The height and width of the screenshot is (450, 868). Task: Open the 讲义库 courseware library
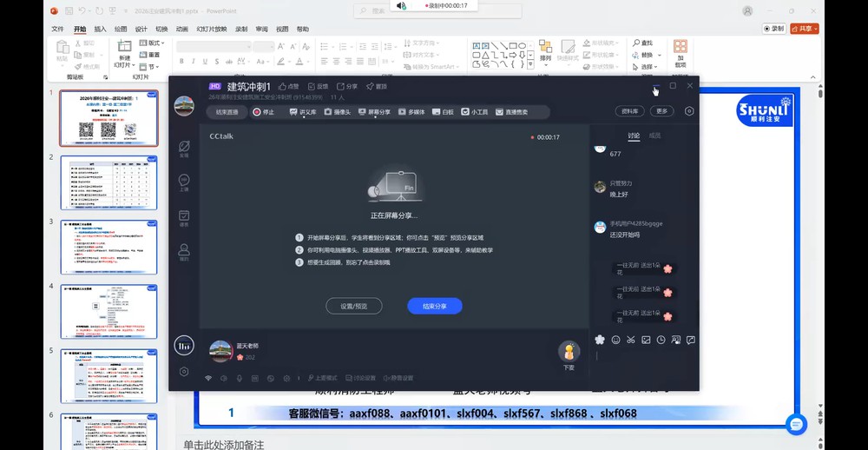coord(303,112)
